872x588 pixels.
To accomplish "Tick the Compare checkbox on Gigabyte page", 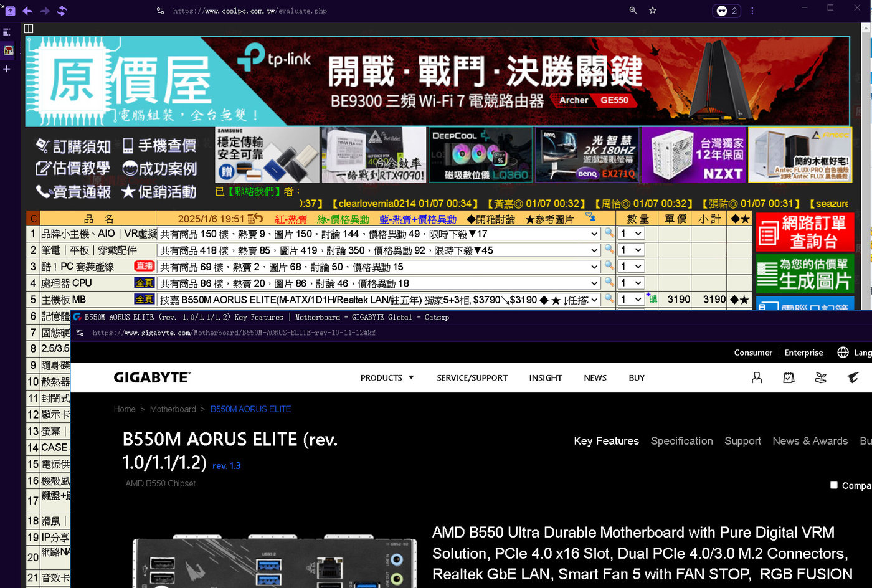I will (x=834, y=485).
